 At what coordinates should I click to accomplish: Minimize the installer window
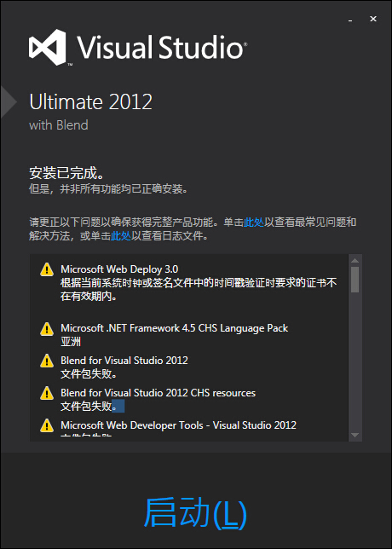(x=349, y=20)
